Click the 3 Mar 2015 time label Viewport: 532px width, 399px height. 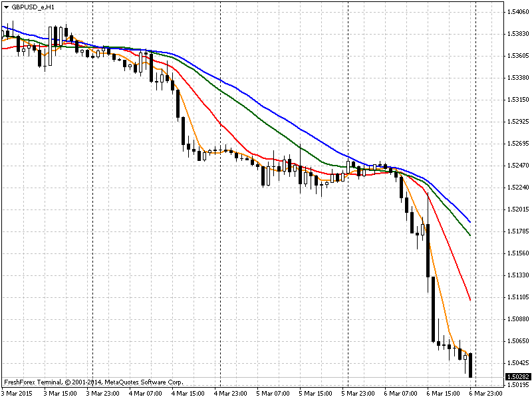coord(17,394)
